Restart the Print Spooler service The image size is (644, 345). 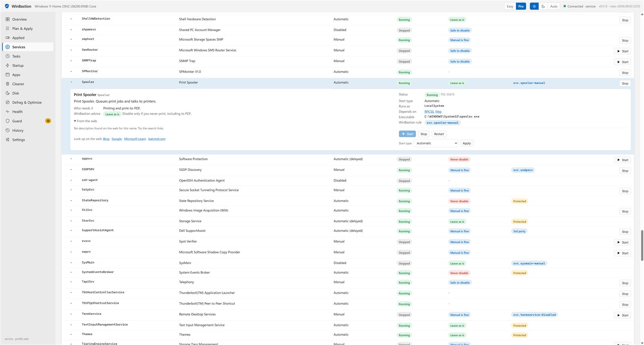(x=439, y=134)
